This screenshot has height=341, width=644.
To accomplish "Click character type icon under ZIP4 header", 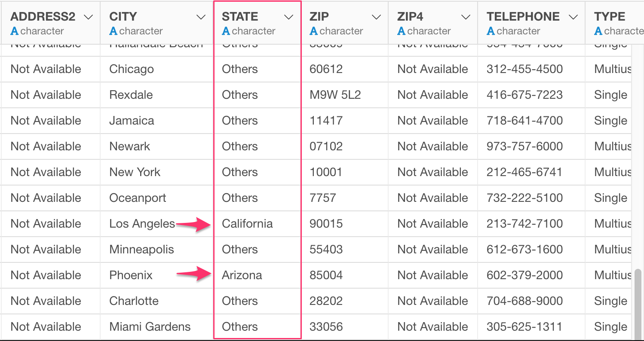I will pyautogui.click(x=401, y=31).
